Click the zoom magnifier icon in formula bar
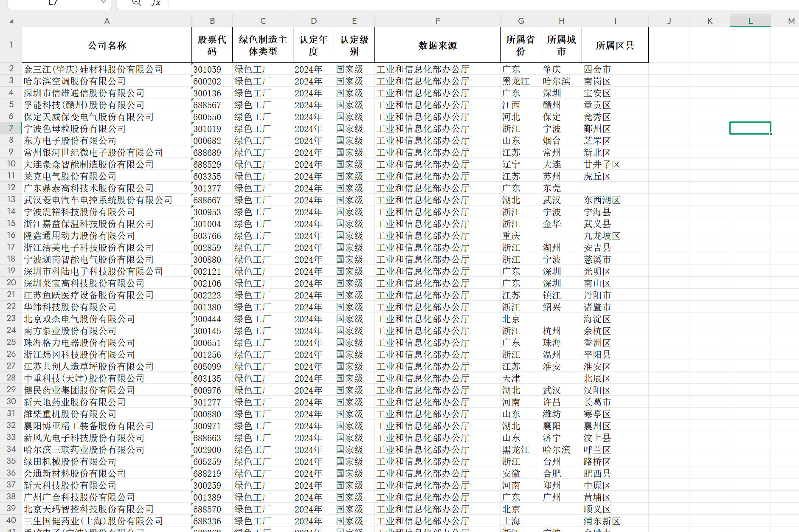799x532 pixels. (137, 3)
